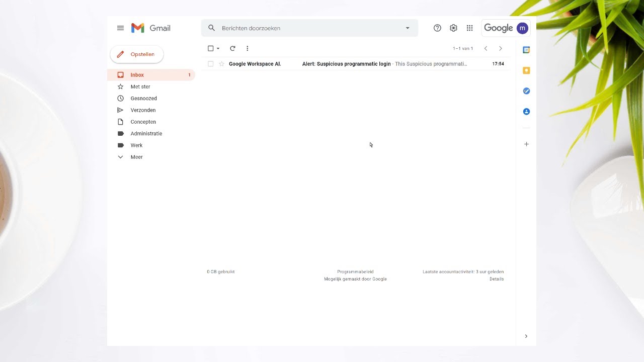Open the Inbox folder
The width and height of the screenshot is (644, 362).
point(151,75)
